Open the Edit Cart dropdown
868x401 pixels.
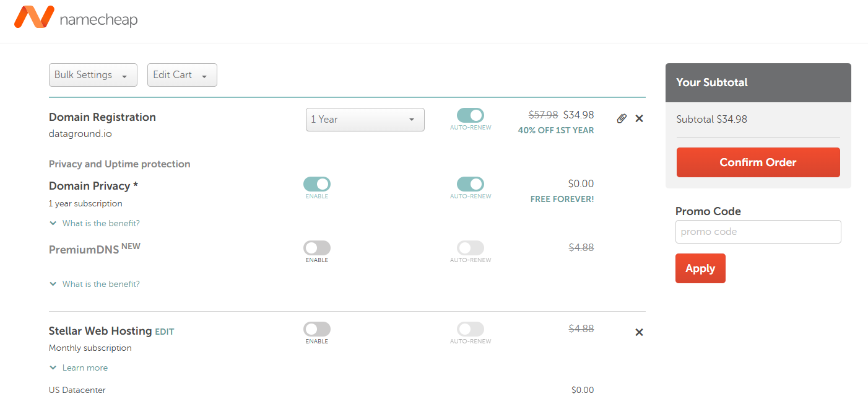(x=182, y=74)
